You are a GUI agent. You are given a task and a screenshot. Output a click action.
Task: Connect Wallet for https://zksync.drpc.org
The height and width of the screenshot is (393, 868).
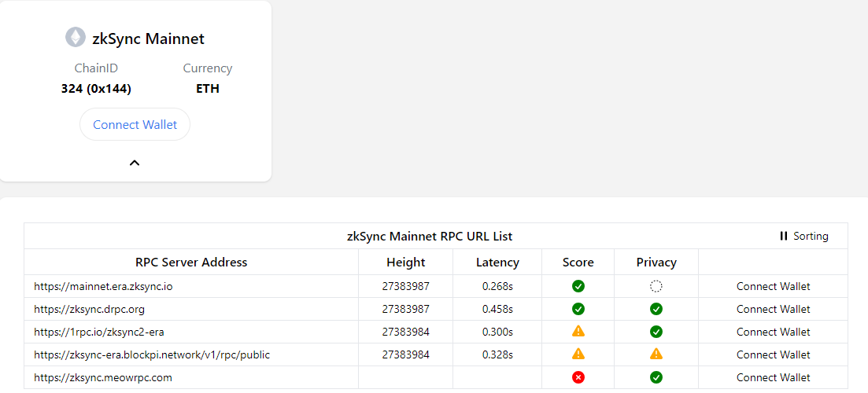coord(774,309)
